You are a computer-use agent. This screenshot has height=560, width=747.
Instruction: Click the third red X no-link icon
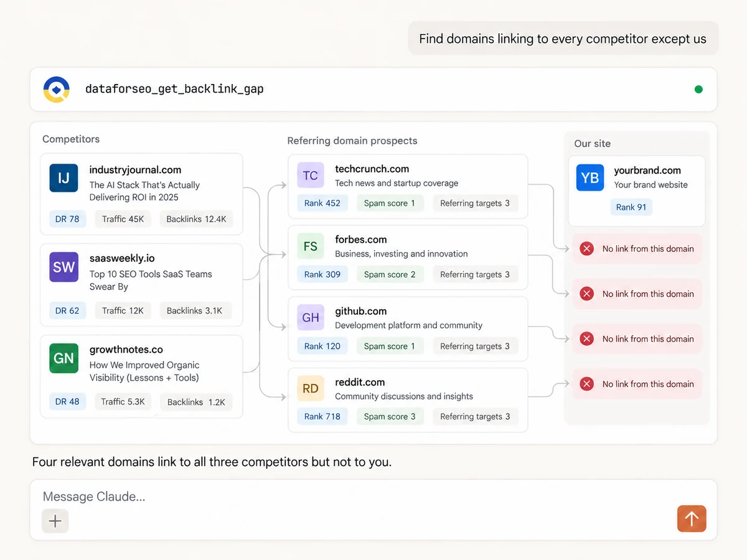tap(586, 339)
